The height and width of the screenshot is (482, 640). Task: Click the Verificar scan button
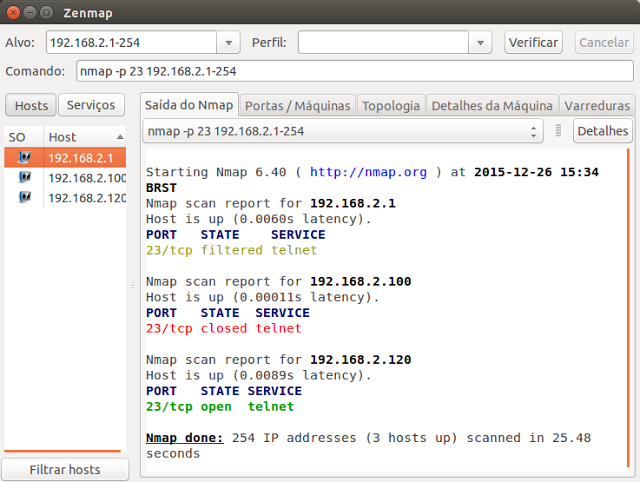coord(533,42)
